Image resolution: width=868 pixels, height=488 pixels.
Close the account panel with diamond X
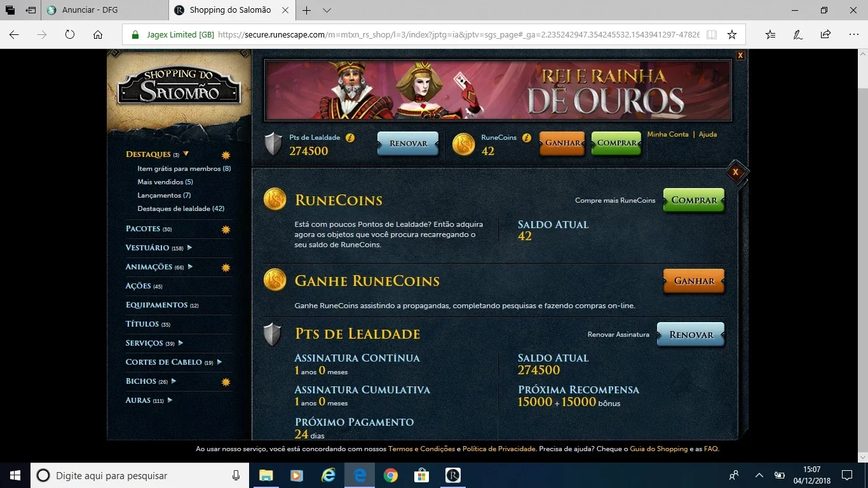pos(736,172)
